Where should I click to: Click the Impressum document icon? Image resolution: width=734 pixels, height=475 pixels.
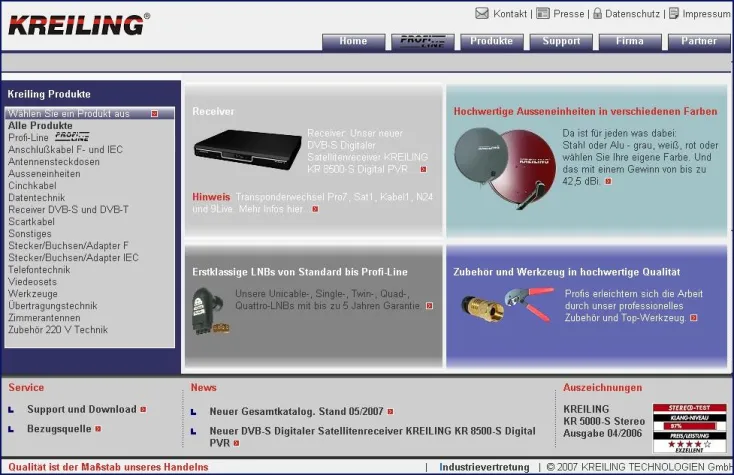click(x=674, y=14)
